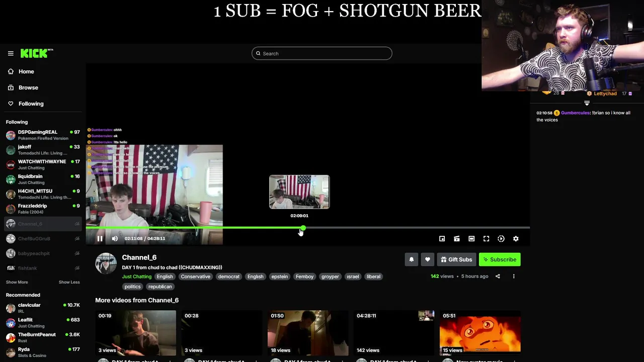Open DSPGamingREAL channel in Following list
Image resolution: width=644 pixels, height=362 pixels.
coord(43,135)
